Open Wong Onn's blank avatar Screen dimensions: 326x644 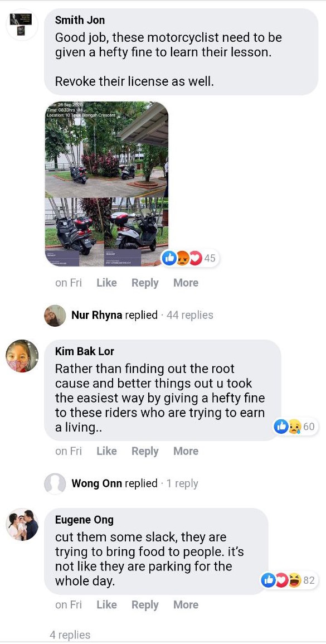tap(55, 483)
